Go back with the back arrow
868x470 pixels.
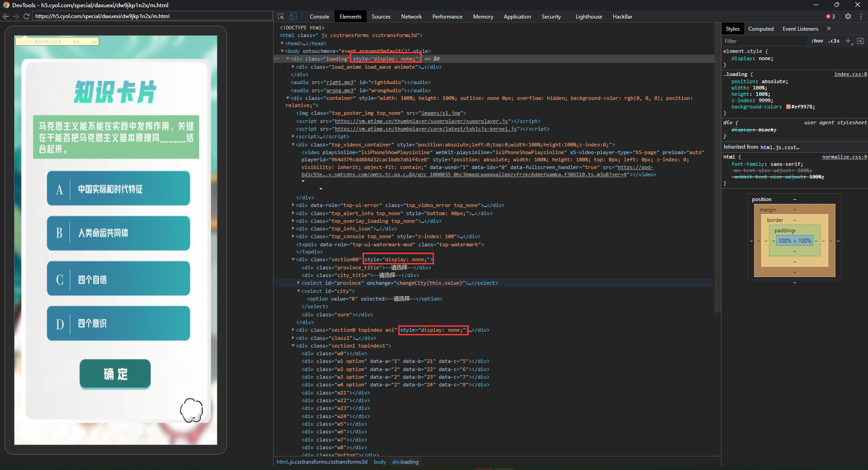click(x=6, y=16)
